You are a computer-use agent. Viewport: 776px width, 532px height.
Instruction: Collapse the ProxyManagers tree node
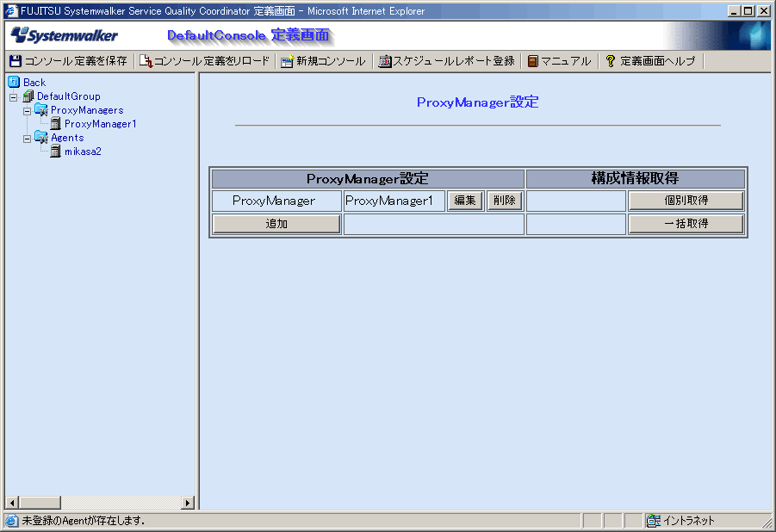click(x=28, y=111)
